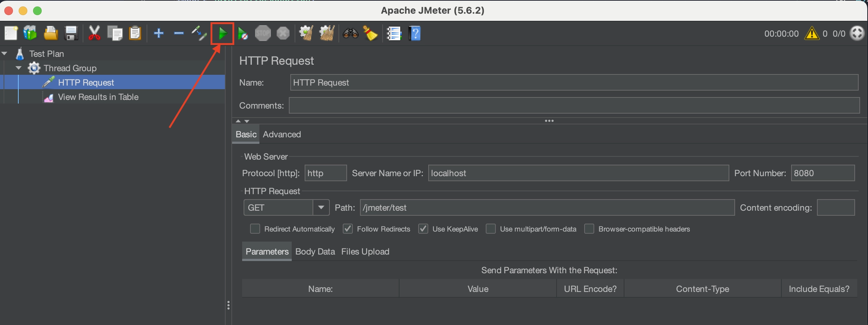Open the Templates icon in toolbar

[30, 33]
